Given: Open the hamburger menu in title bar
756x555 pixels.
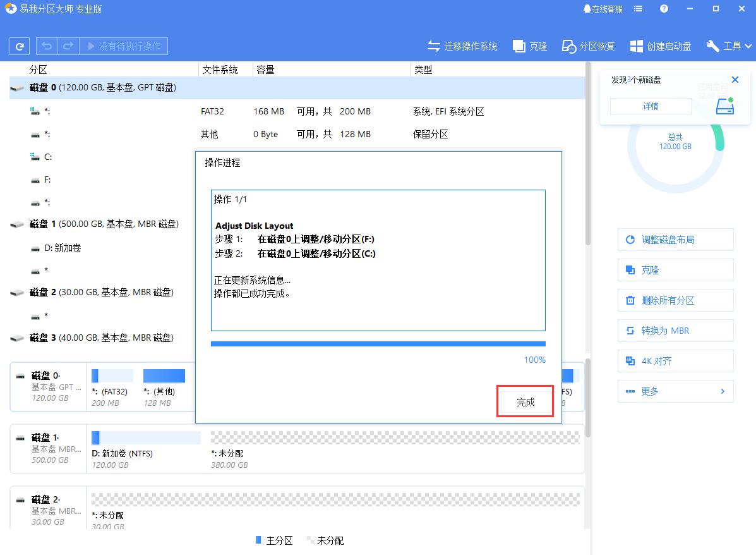Looking at the screenshot, I should 638,9.
